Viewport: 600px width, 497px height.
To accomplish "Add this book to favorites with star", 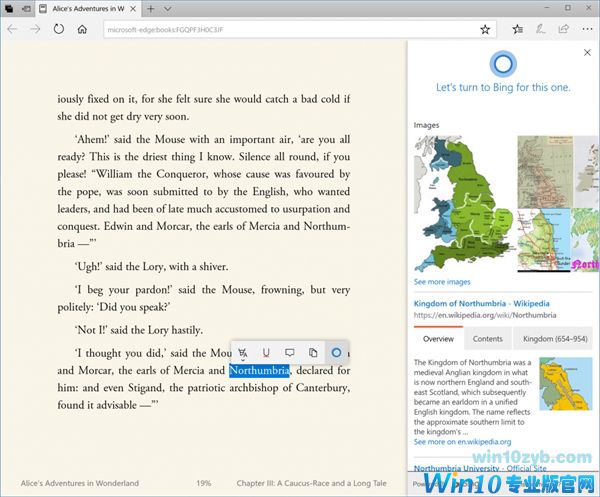I will click(x=484, y=30).
